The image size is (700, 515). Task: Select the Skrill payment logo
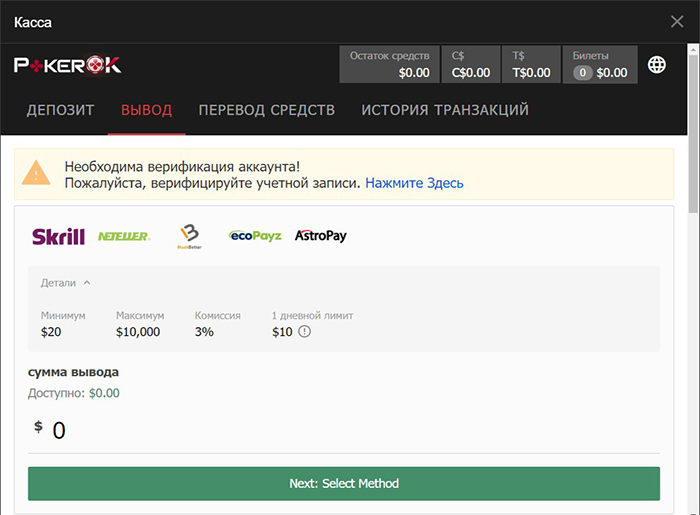[x=58, y=236]
